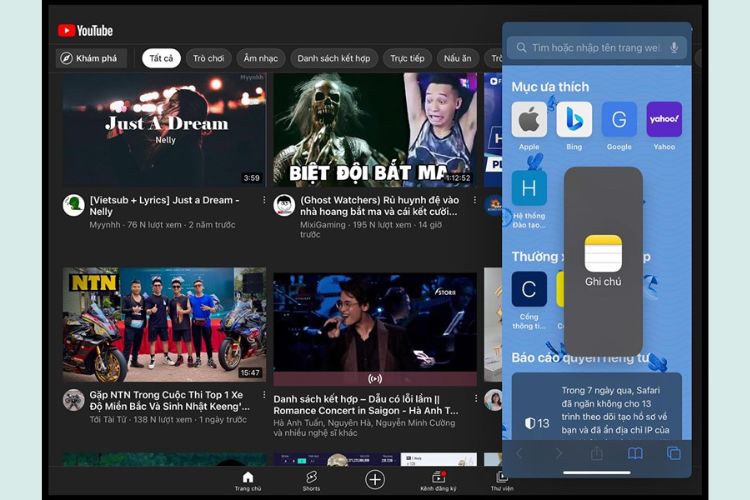Tap the create plus button
Image resolution: width=750 pixels, height=500 pixels.
pos(375,479)
